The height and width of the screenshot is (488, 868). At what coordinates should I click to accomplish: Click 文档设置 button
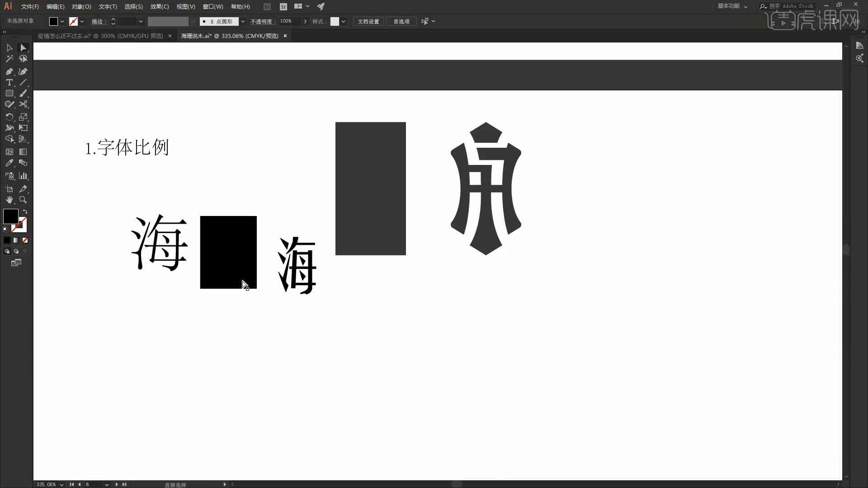(368, 22)
